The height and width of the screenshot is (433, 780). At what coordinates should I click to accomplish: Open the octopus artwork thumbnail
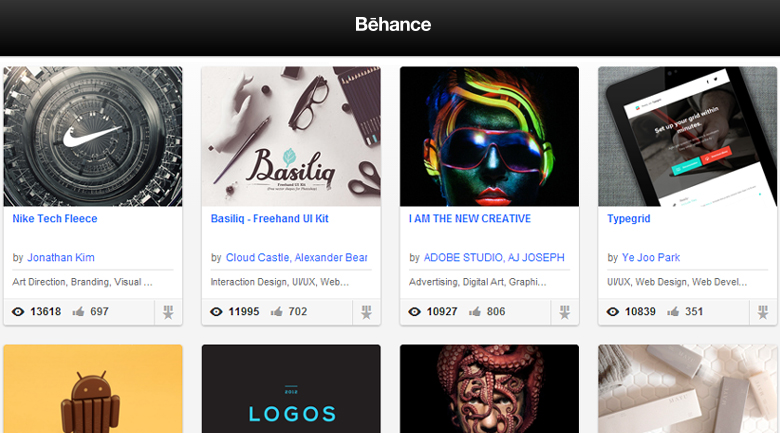(489, 389)
